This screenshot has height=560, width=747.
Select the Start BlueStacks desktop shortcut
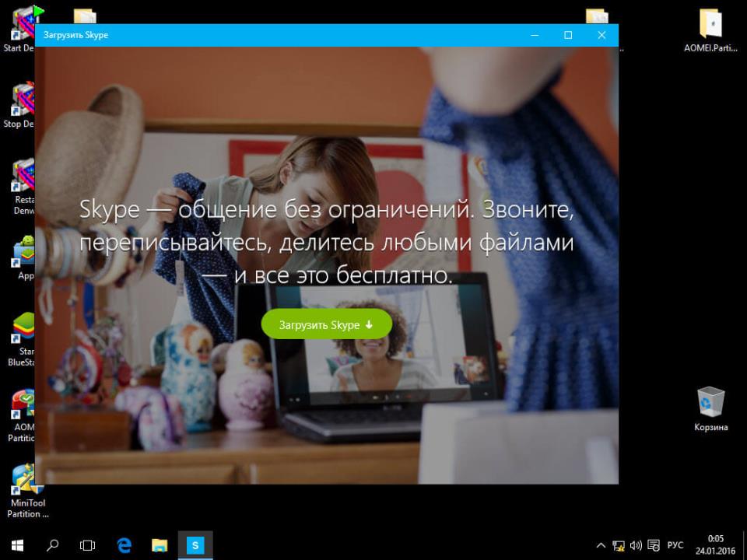click(x=20, y=340)
